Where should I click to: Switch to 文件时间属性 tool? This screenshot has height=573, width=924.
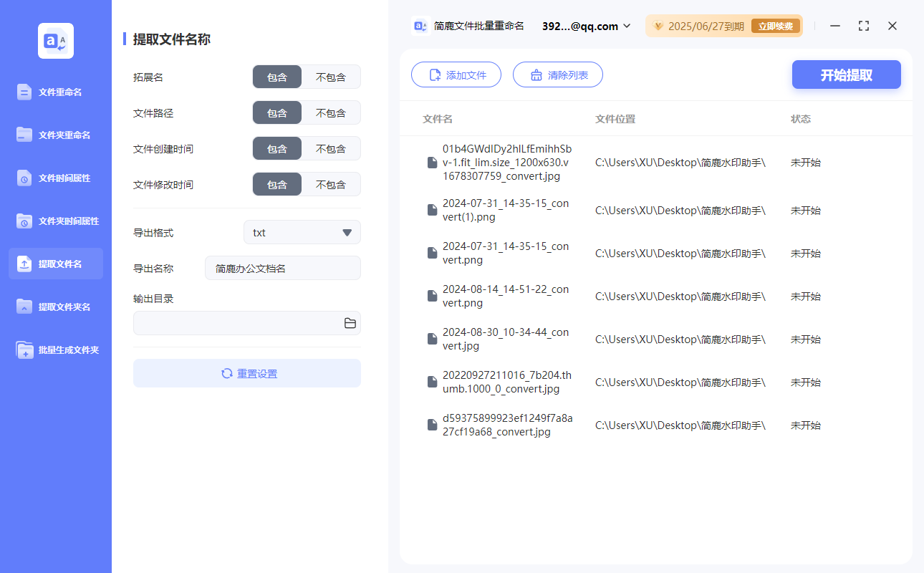(55, 178)
